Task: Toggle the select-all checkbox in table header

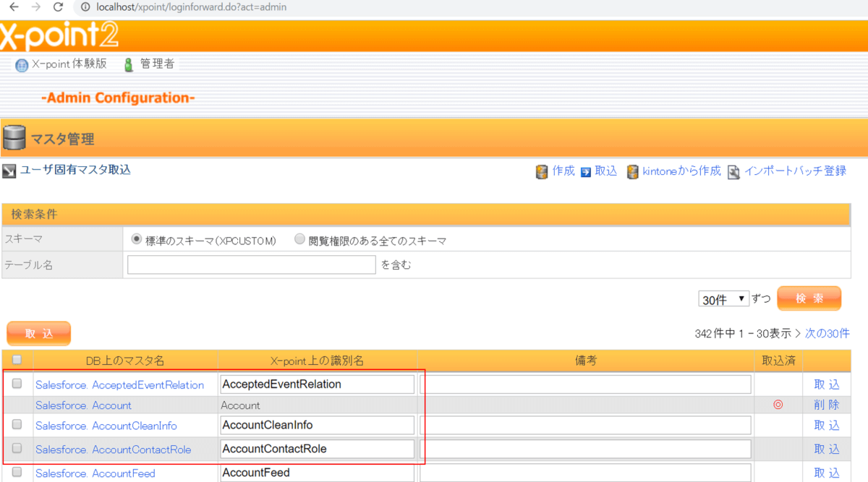Action: [17, 359]
